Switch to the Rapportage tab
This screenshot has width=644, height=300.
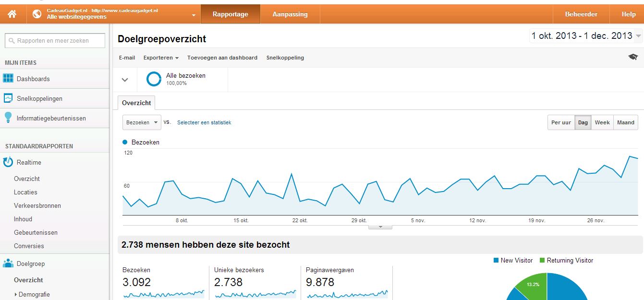click(231, 14)
